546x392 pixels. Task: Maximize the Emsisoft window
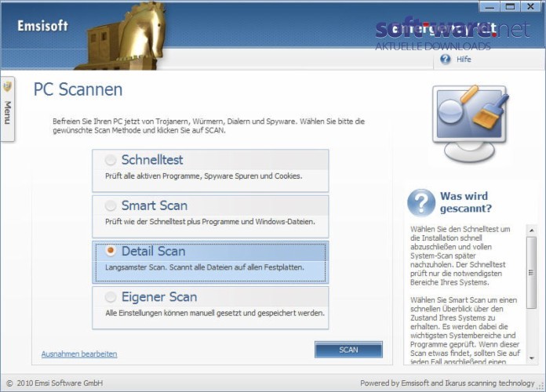tap(510, 6)
